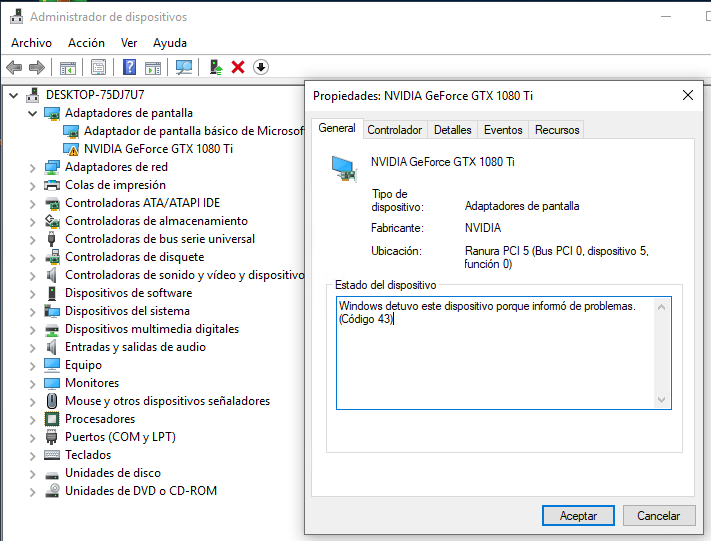The image size is (711, 541).
Task: Select Controladoras de sonido y vídeo entry
Action: [184, 275]
